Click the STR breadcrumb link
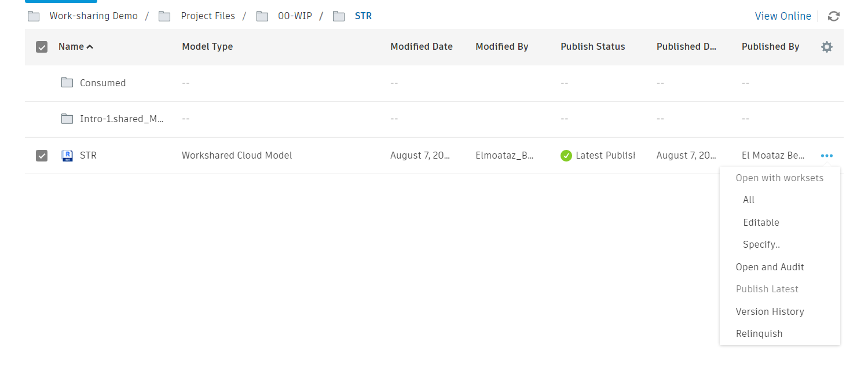The image size is (868, 382). tap(363, 16)
